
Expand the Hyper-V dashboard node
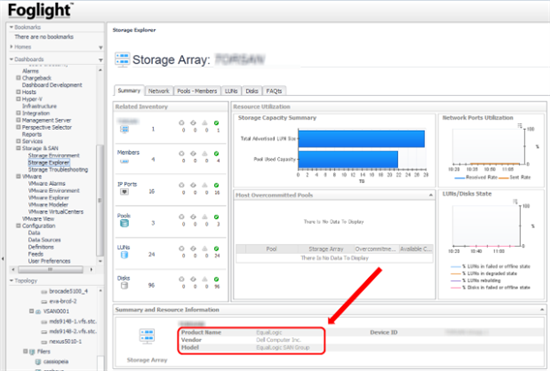click(18, 99)
